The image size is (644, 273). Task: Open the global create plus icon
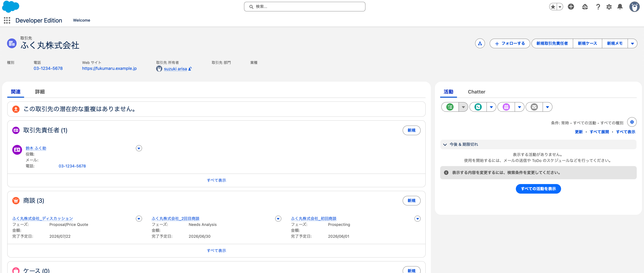click(571, 7)
